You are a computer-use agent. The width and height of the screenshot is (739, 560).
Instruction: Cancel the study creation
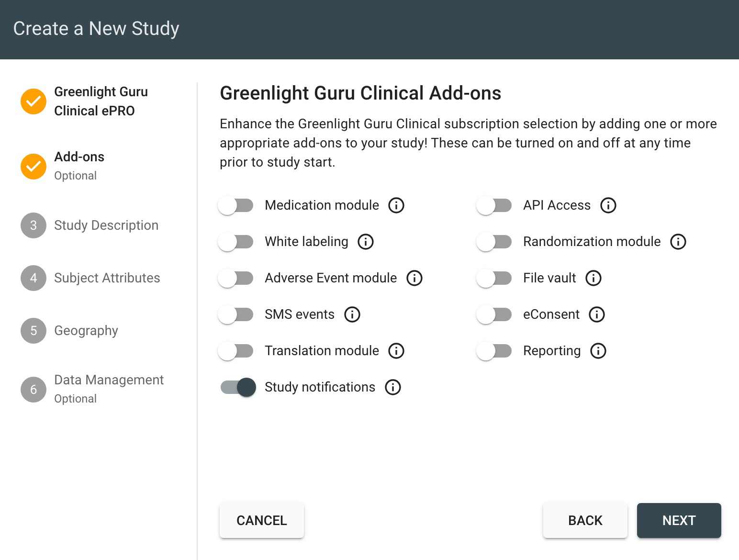[x=261, y=520]
